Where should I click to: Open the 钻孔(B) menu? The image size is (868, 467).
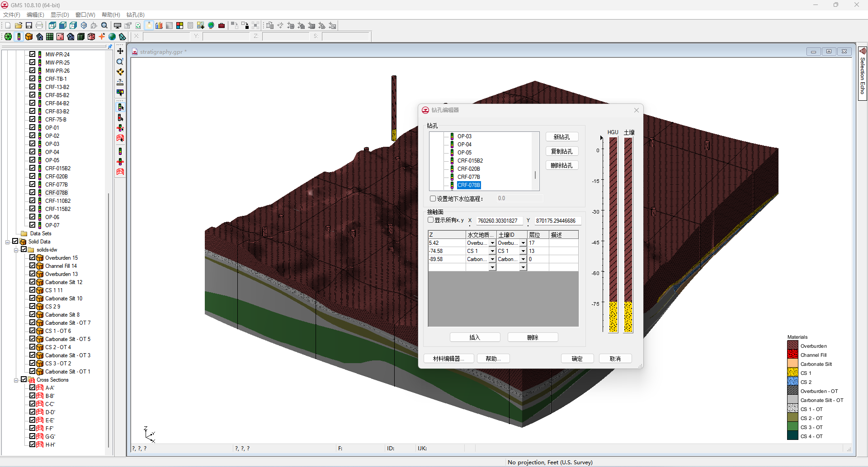click(x=135, y=15)
